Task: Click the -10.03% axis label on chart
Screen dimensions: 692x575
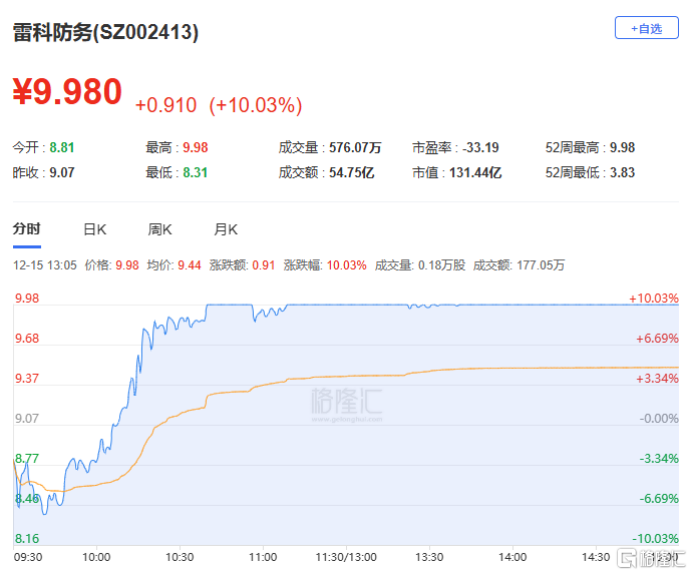Action: click(x=654, y=538)
